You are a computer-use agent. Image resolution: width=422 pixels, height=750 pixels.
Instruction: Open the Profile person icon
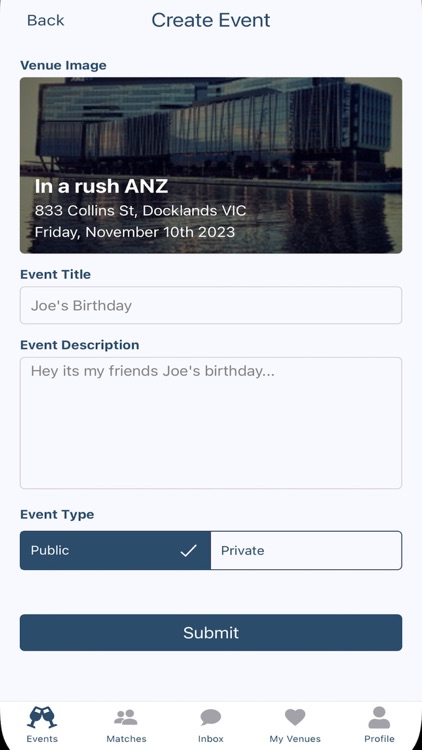(x=379, y=717)
